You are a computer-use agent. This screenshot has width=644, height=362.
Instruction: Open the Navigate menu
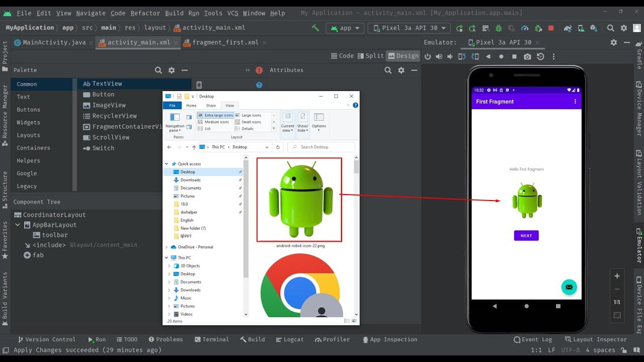pyautogui.click(x=91, y=13)
